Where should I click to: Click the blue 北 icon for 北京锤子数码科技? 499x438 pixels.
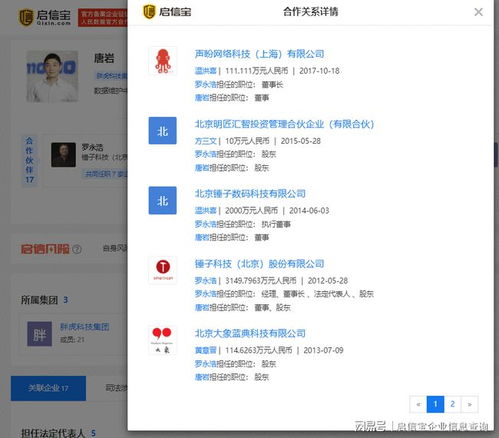pos(163,200)
